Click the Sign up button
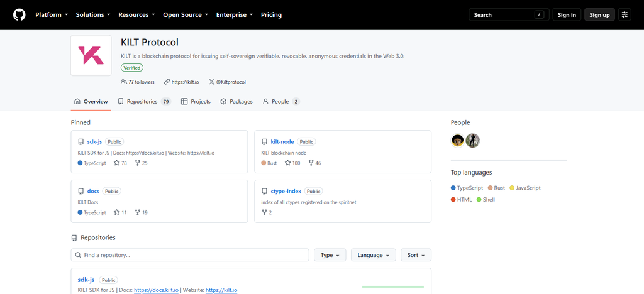The image size is (644, 294). pos(599,14)
